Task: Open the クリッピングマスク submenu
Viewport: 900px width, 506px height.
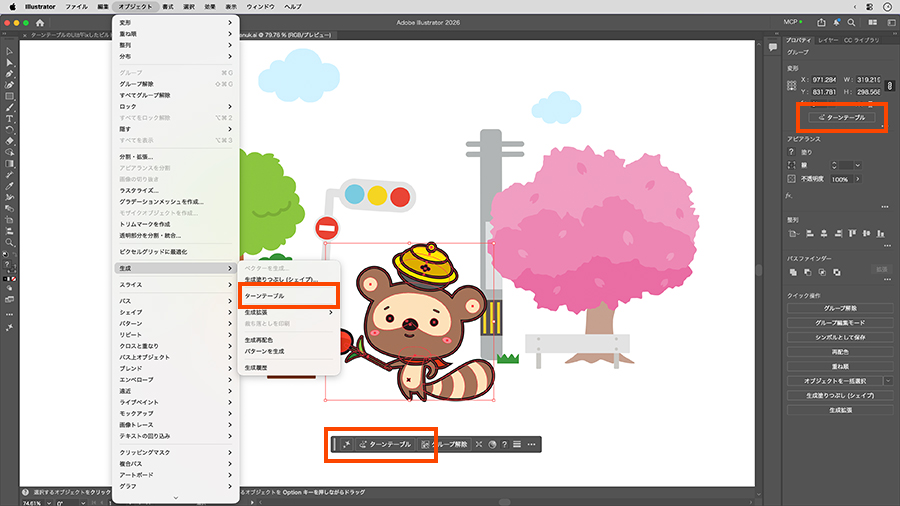Action: click(x=175, y=453)
